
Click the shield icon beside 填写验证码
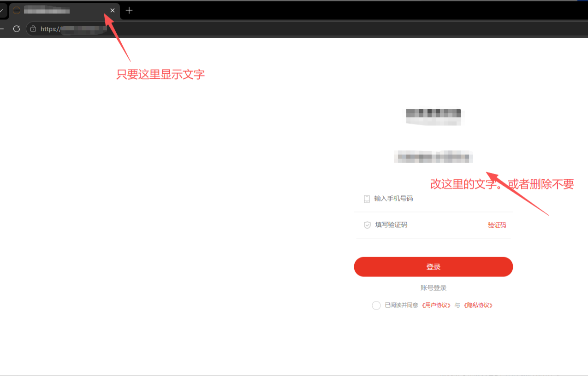[x=367, y=225]
